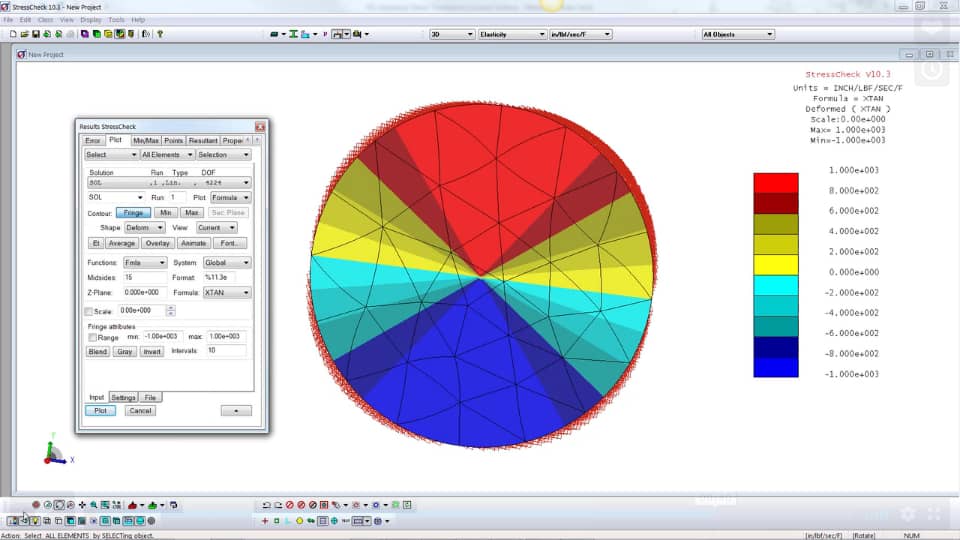Click the Save disk icon in the toolbar
The width and height of the screenshot is (960, 540).
pyautogui.click(x=36, y=34)
